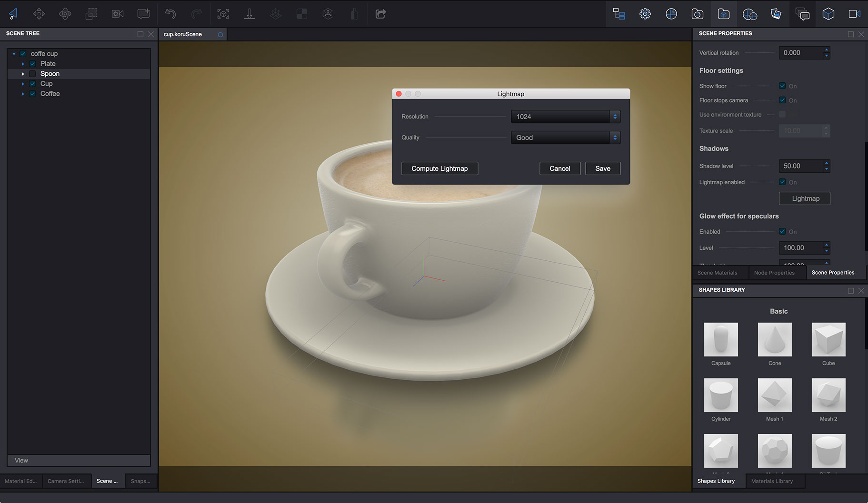Show the hidden Spoon node

32,73
